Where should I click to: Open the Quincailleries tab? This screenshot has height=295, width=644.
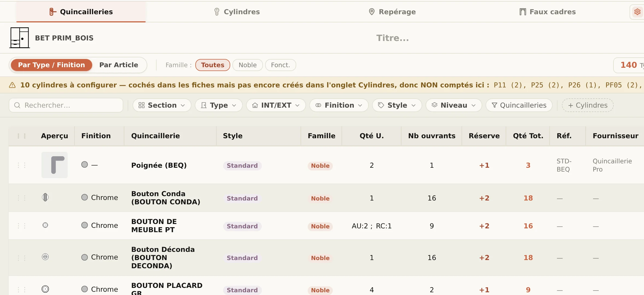pos(81,12)
